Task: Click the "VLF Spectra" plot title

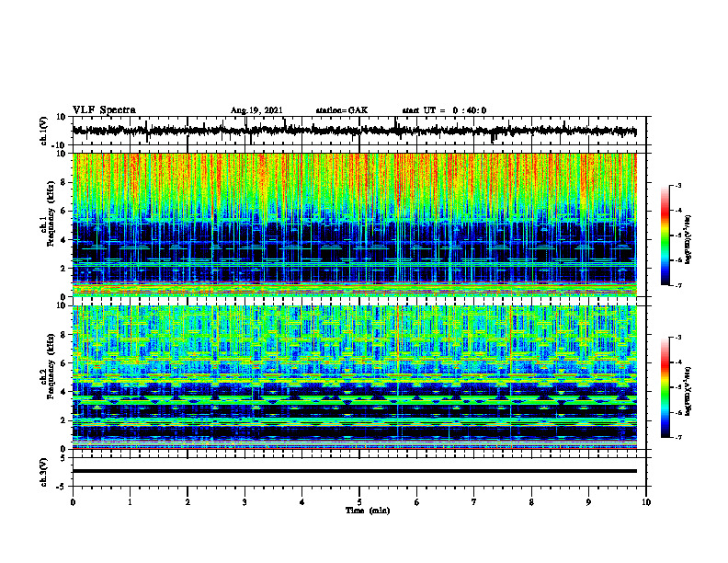Action: pyautogui.click(x=104, y=110)
